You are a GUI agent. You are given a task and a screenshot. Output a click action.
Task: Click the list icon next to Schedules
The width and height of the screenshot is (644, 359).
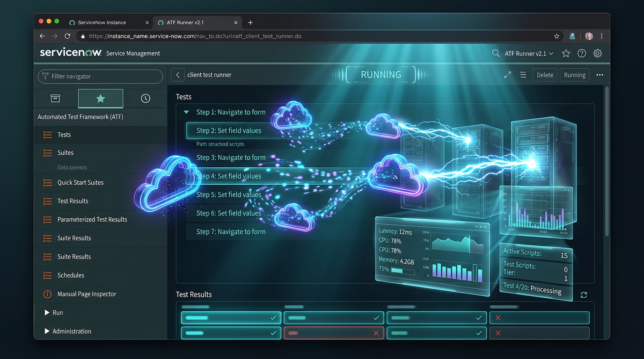(x=47, y=275)
